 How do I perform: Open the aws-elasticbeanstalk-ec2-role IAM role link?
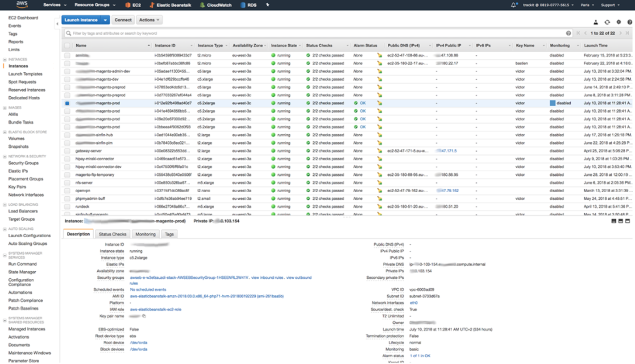click(155, 309)
